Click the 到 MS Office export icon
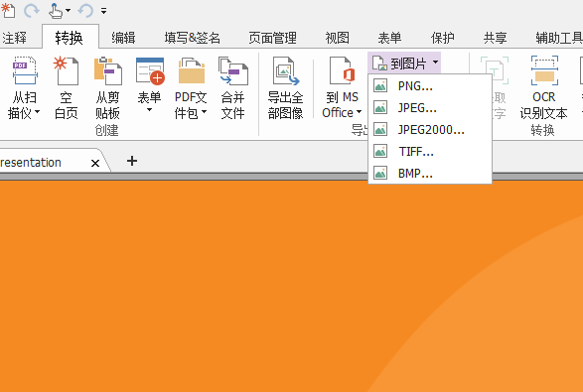The width and height of the screenshot is (583, 392). pyautogui.click(x=342, y=70)
